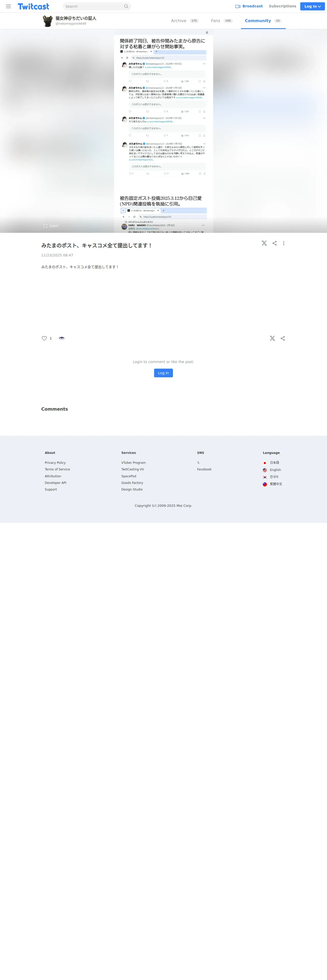
Task: Click the Copyright Moi Corp. text
Action: 163,506
